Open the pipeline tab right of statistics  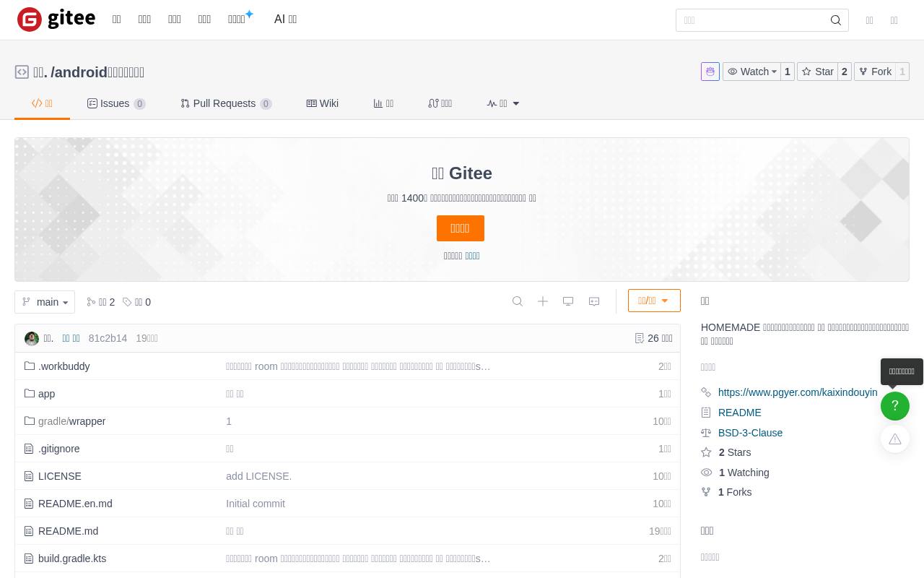[x=440, y=103]
